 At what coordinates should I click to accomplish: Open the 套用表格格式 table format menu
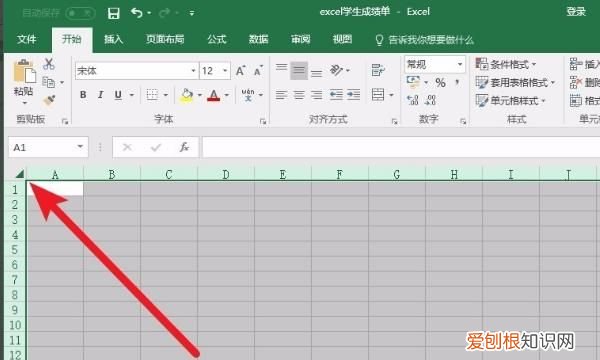515,82
